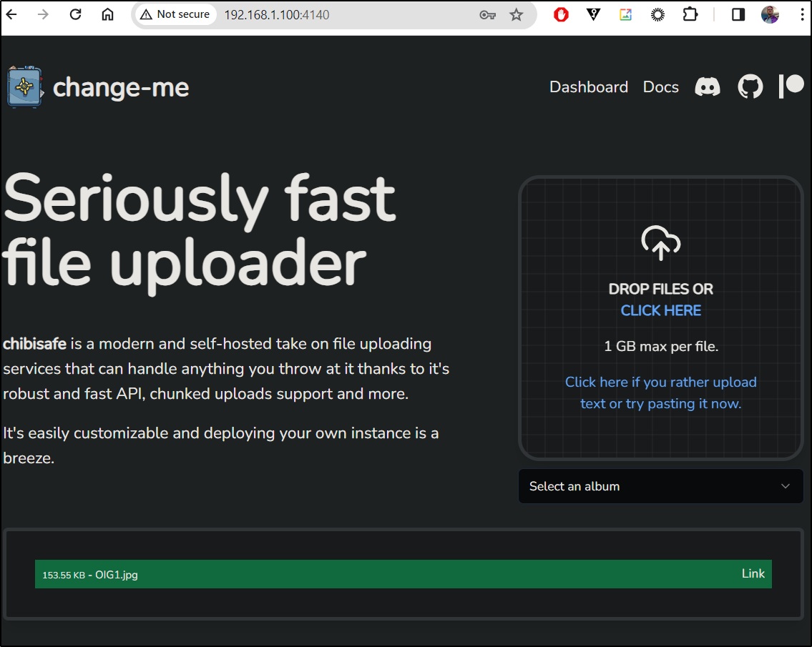Click the Not secure warning badge
This screenshot has height=647, width=812.
point(175,14)
